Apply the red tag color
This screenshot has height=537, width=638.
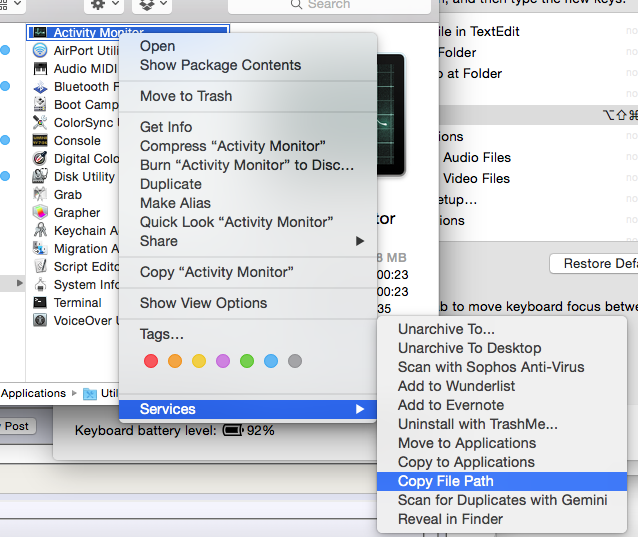pos(151,361)
